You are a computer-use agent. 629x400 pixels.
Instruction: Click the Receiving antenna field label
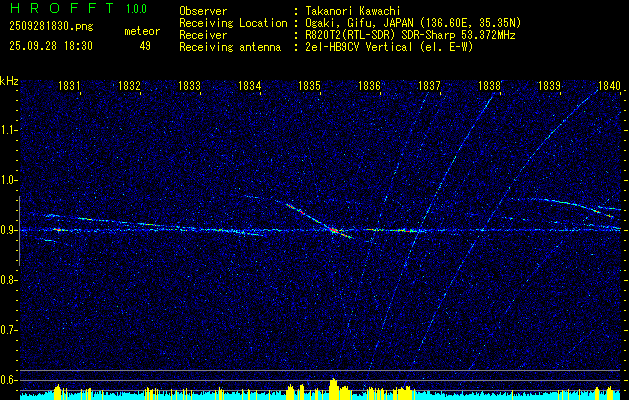point(230,47)
